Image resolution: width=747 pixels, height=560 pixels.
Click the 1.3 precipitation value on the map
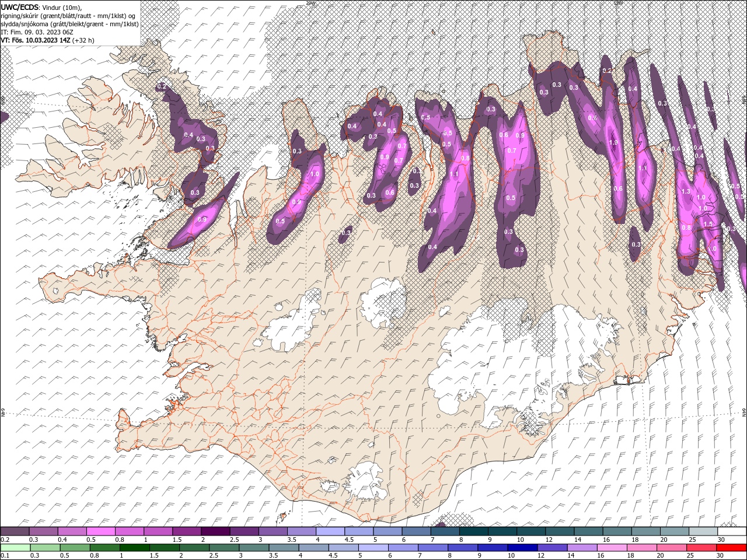(686, 191)
